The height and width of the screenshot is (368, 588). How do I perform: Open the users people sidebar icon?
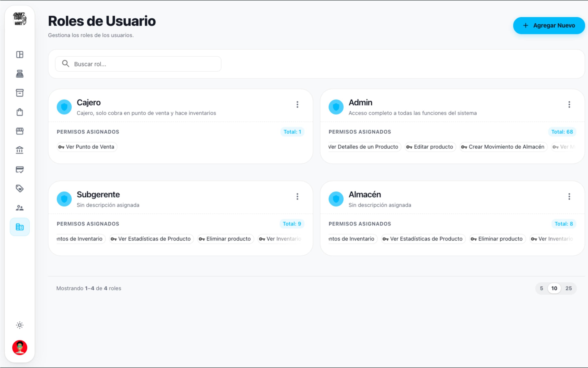[20, 208]
